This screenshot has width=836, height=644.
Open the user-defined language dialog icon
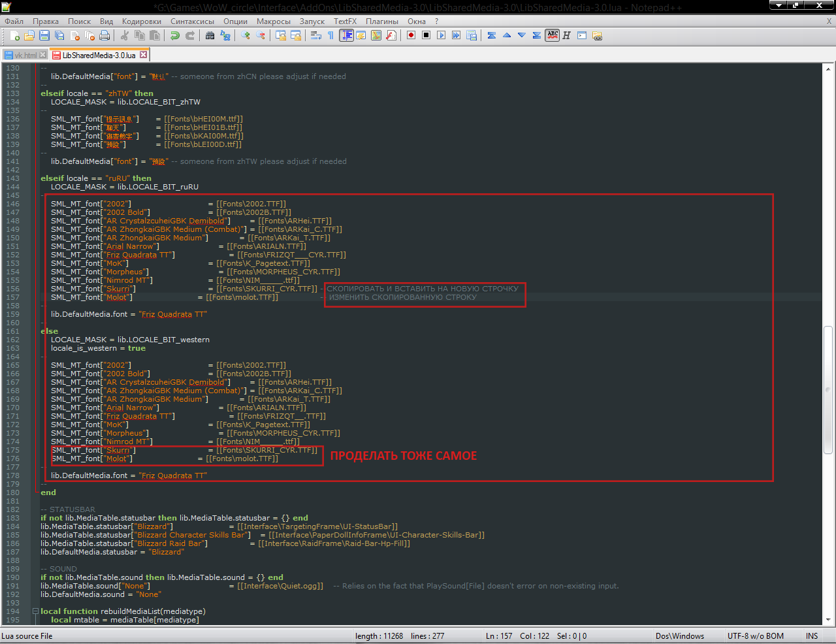361,35
